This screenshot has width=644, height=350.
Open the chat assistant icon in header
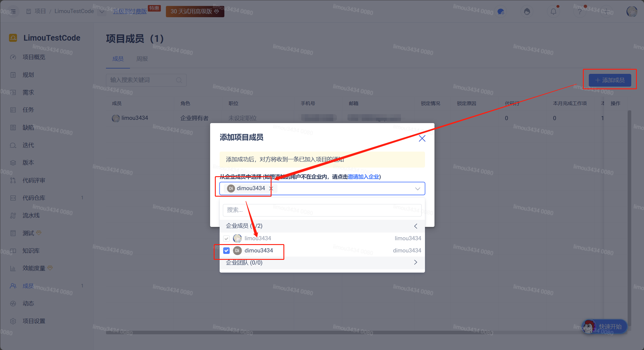[501, 12]
